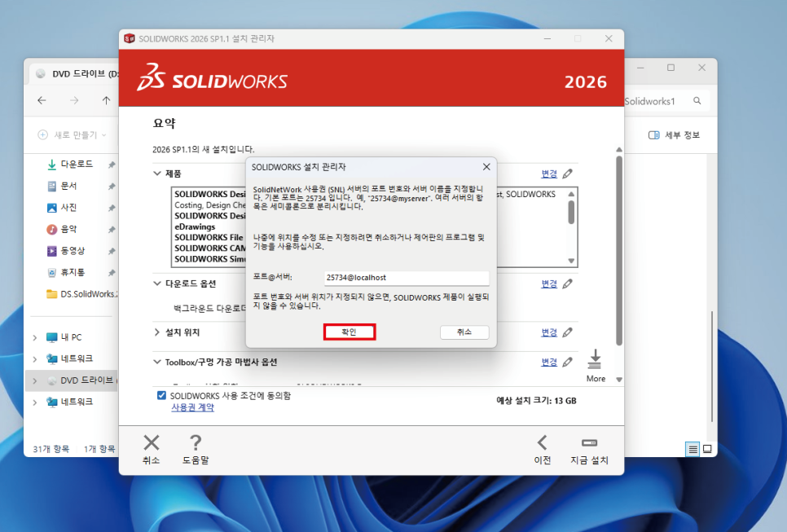This screenshot has height=532, width=787.
Task: Open 문서 in Explorer sidebar
Action: (x=68, y=186)
